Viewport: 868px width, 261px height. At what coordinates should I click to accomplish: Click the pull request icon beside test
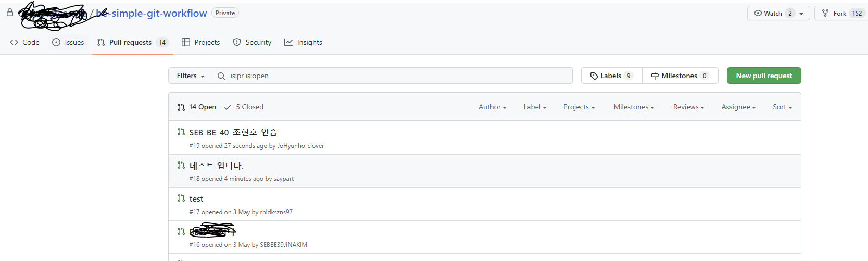(x=181, y=198)
